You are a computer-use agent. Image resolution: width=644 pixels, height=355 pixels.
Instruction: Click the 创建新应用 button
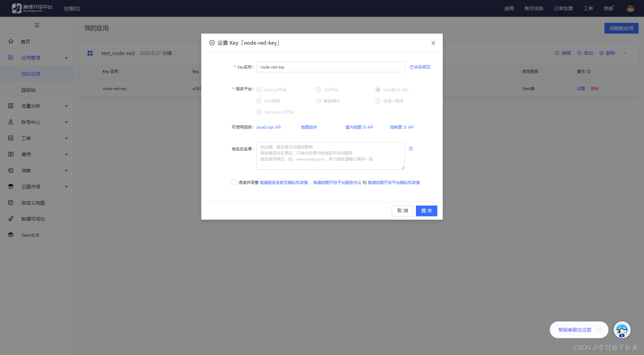(x=622, y=28)
